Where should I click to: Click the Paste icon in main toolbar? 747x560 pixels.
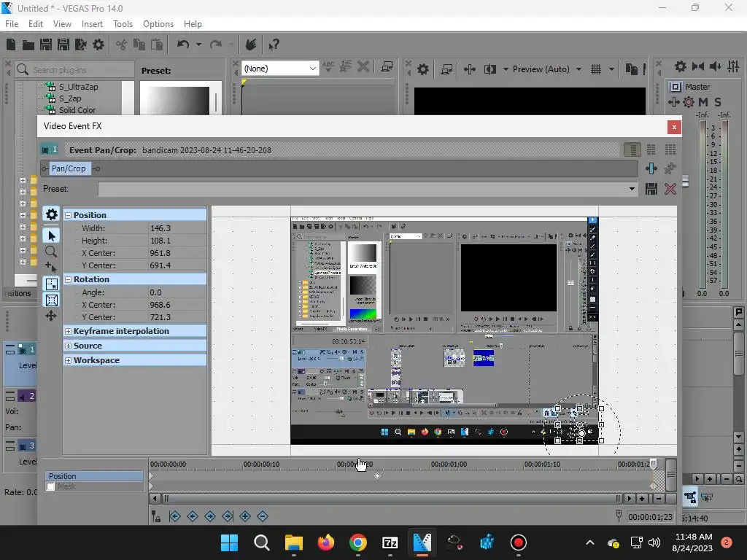click(x=157, y=44)
